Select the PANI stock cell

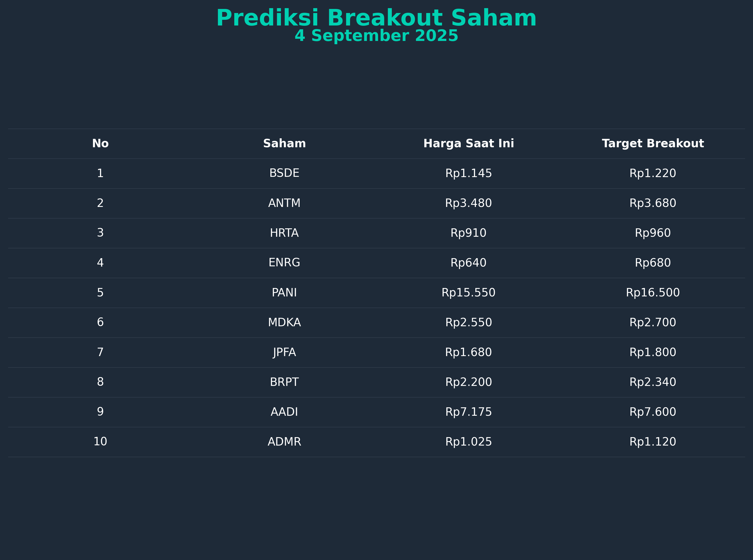pyautogui.click(x=284, y=293)
